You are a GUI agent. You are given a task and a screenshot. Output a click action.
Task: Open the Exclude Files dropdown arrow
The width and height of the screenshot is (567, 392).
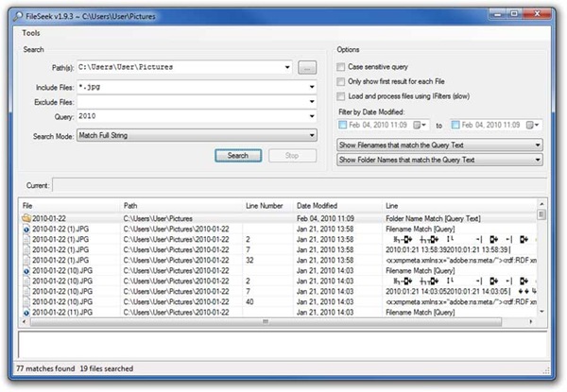(312, 102)
